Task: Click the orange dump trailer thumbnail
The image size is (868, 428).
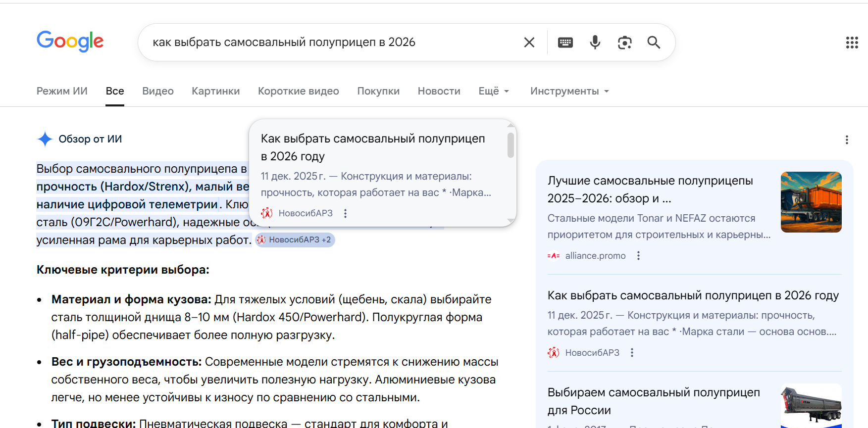Action: pos(811,202)
